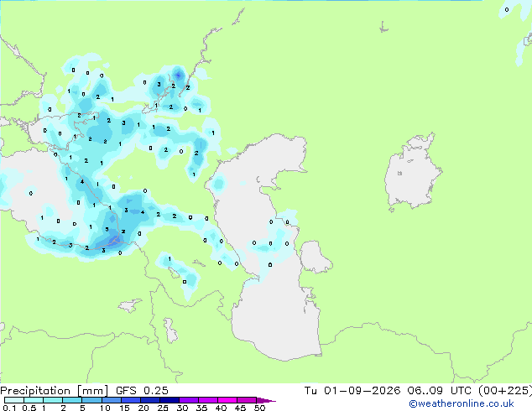
Task: Click the above-50 mm arrow on the legend
Action: click(266, 400)
